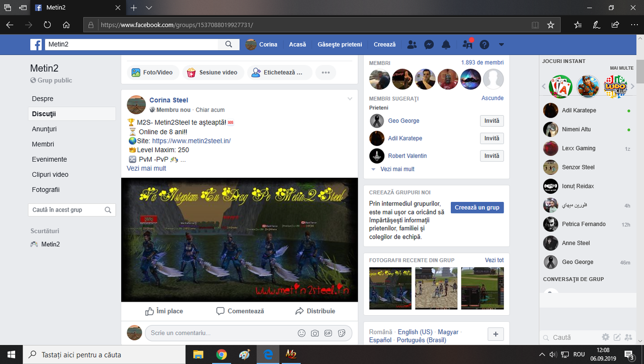
Task: Open the post's Metin2 Steel image
Action: (x=239, y=240)
